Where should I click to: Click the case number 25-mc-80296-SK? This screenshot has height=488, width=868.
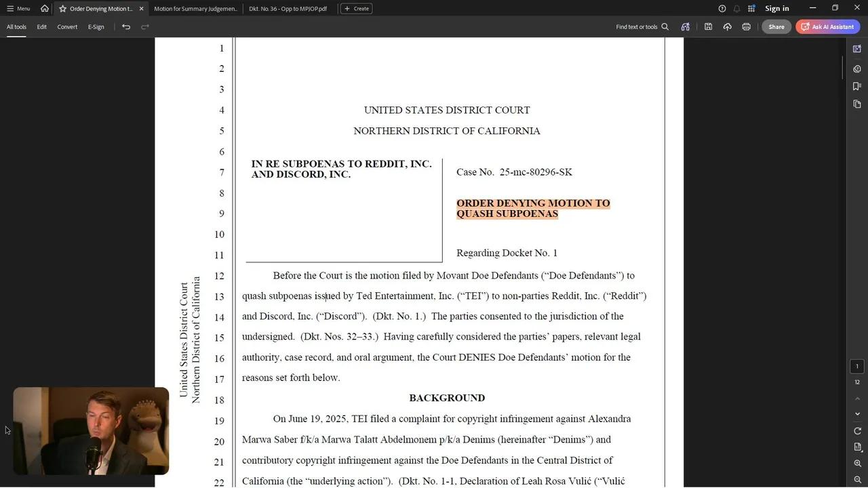click(536, 172)
